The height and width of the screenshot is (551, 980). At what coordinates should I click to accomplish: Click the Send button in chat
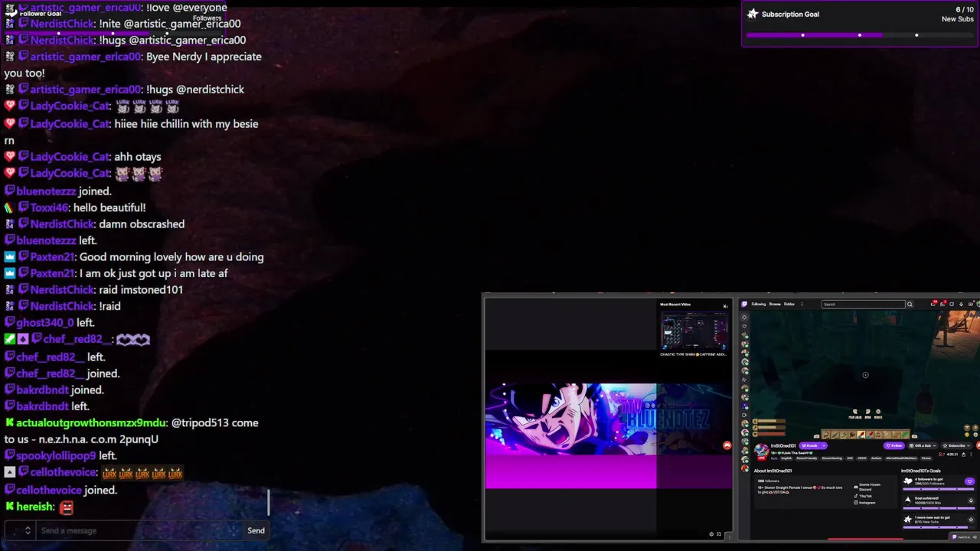256,530
